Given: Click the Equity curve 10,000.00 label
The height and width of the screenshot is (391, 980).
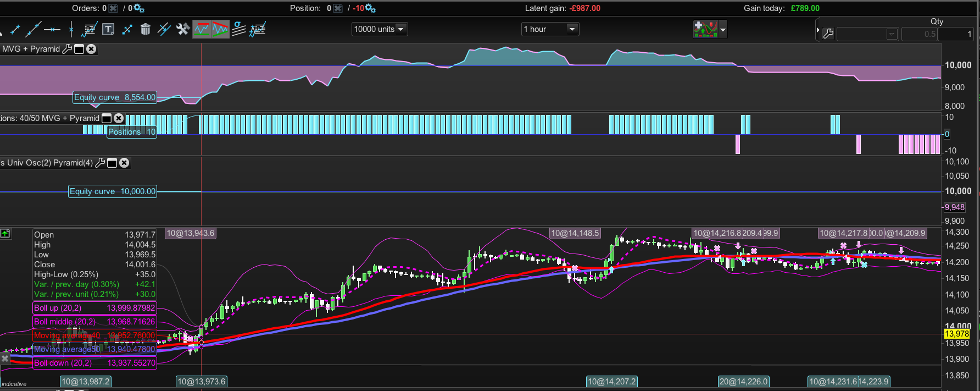Looking at the screenshot, I should point(113,191).
